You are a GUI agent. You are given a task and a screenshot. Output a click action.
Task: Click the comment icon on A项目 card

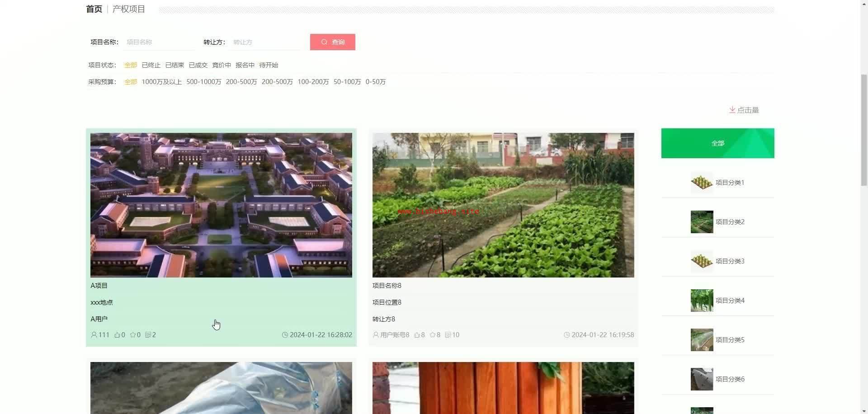click(x=148, y=335)
